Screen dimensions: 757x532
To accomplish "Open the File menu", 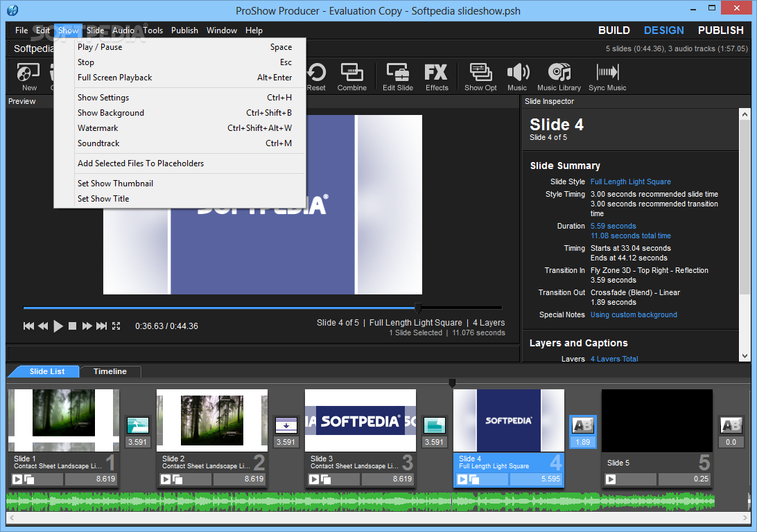I will pyautogui.click(x=21, y=30).
